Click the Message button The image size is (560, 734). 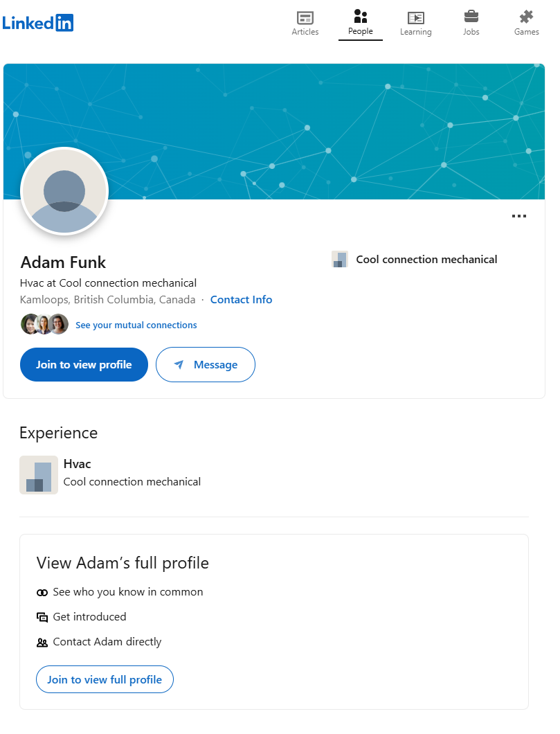[206, 365]
